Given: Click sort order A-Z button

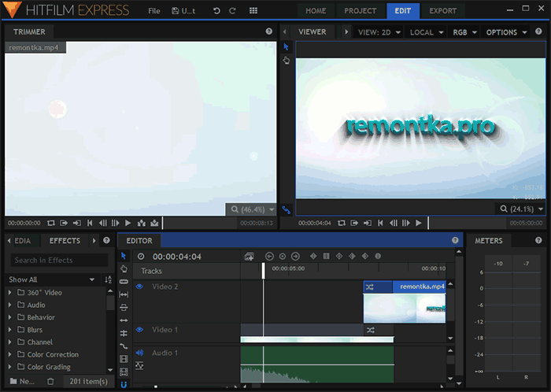Looking at the screenshot, I should coord(109,279).
